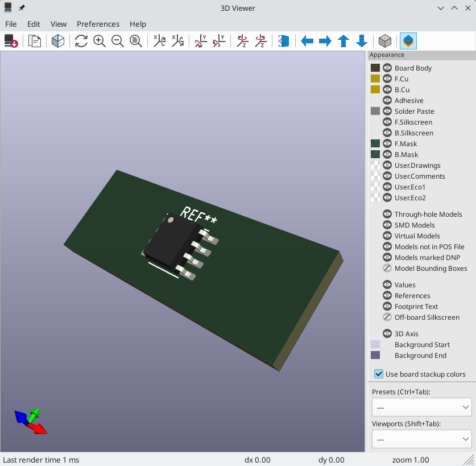Uncheck Use board stackup colors
Screen dimensions: 476x466
(x=379, y=374)
